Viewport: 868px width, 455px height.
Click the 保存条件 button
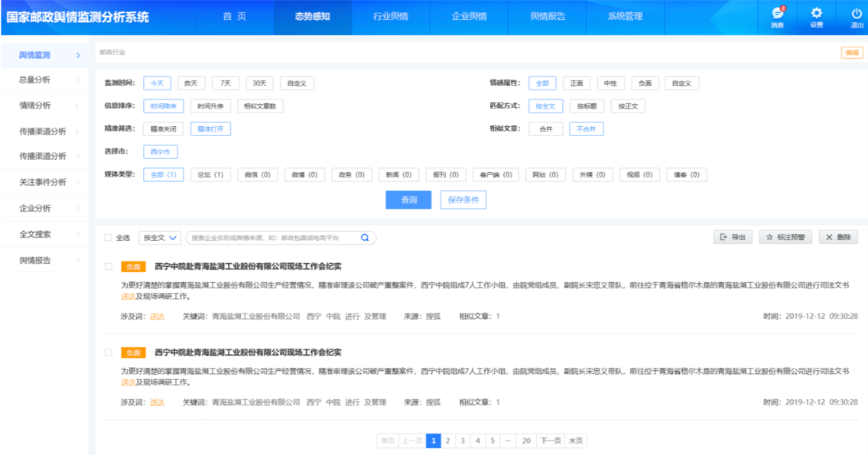tap(463, 200)
